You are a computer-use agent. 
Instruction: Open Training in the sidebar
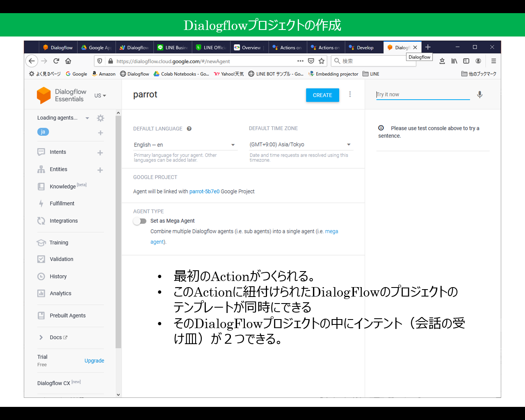[x=59, y=243]
